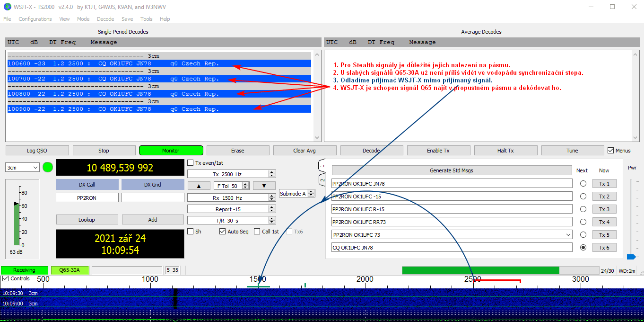
Task: Click the Submode A spinner arrows
Action: click(x=311, y=193)
